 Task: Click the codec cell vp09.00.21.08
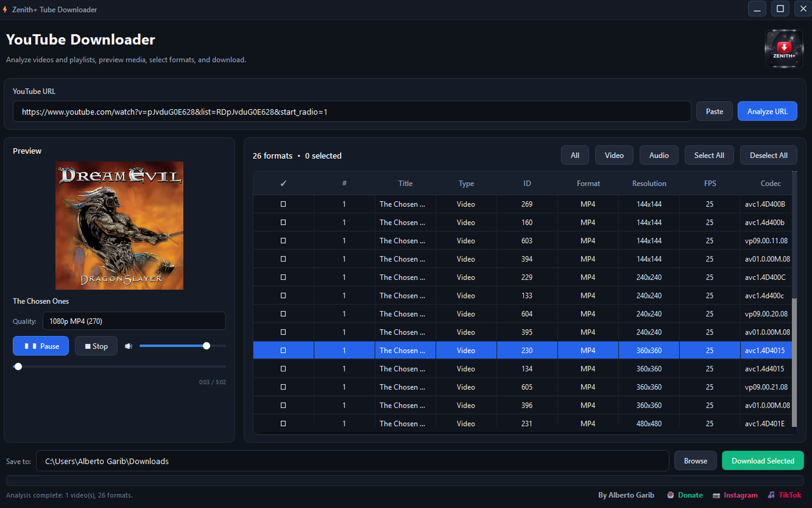(x=766, y=387)
